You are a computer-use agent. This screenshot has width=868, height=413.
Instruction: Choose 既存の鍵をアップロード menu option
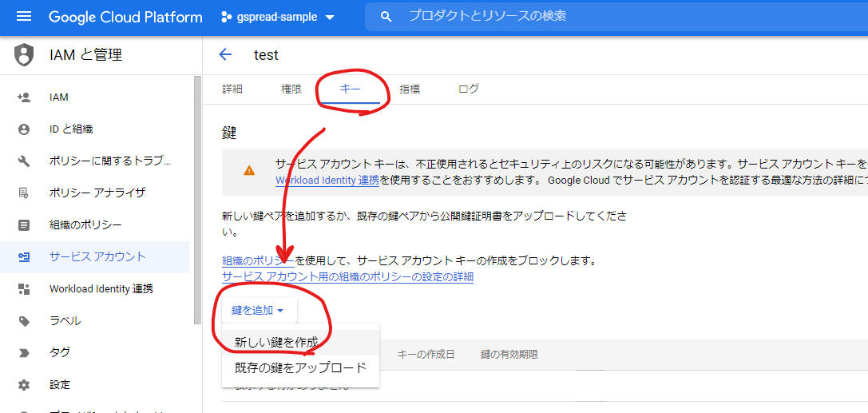pos(300,368)
